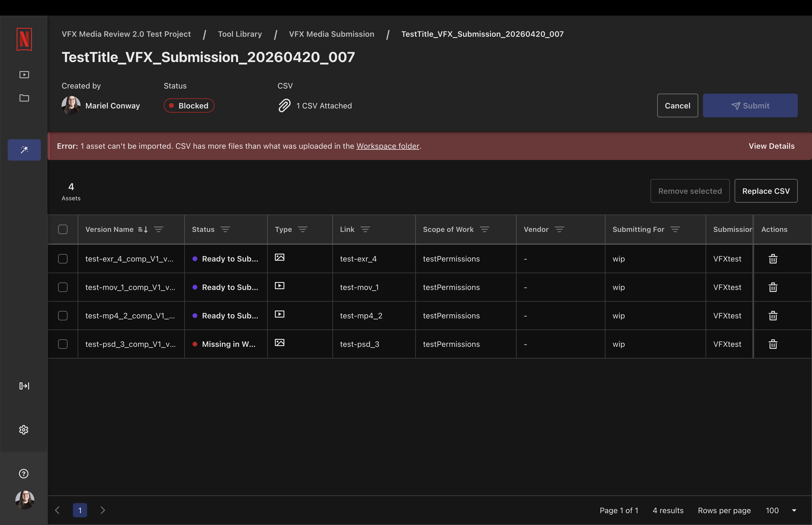Click the image type icon for test-psd_3
Viewport: 812px width, 525px height.
click(x=279, y=343)
